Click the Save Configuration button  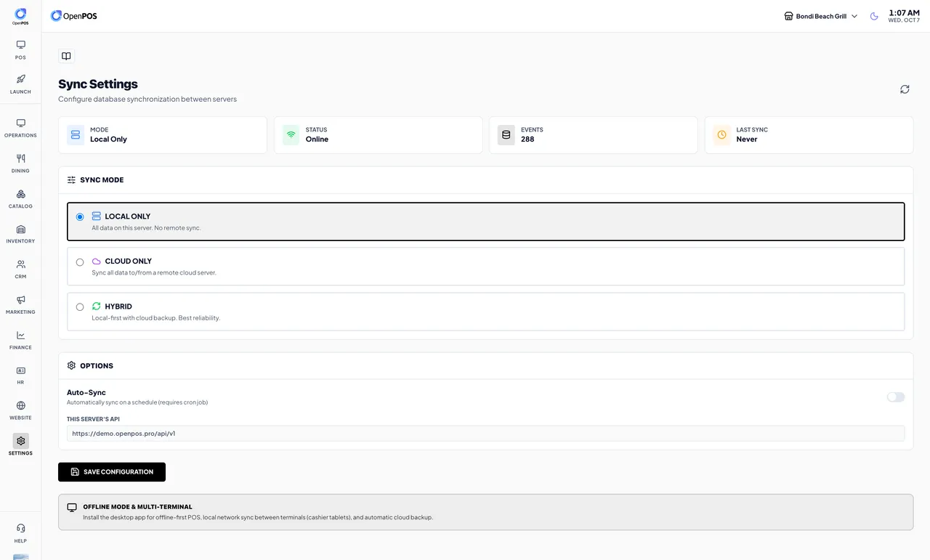click(112, 472)
